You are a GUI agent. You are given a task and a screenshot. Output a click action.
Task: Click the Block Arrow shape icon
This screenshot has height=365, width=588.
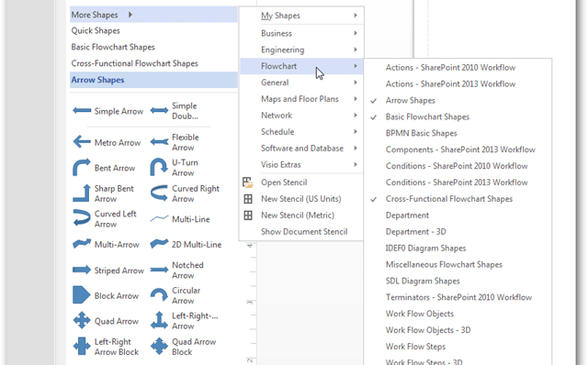pos(81,295)
